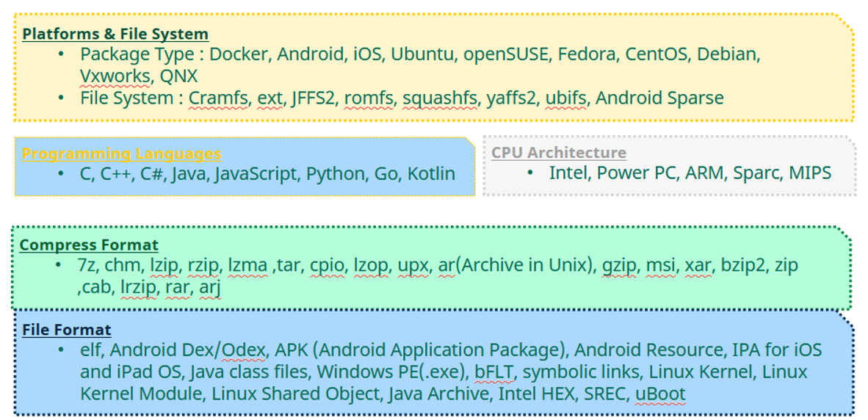Click the phrase Android Sparse
Screen dimensions: 868x420
coord(660,98)
